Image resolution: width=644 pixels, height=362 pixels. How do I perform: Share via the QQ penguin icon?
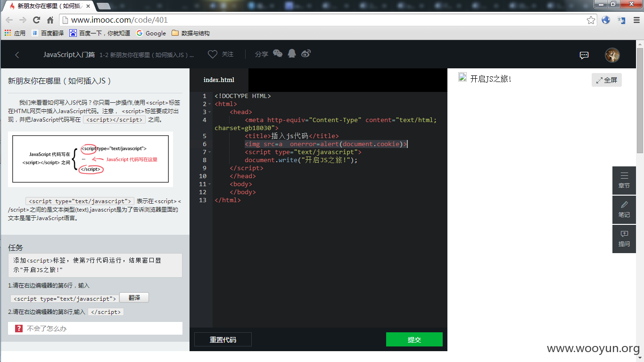click(292, 54)
